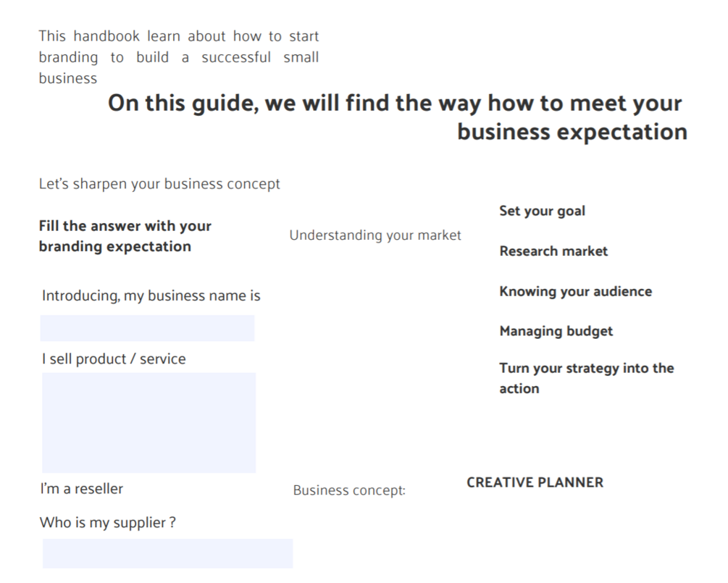Choose the 'Managing budget' item
Viewport: 728px width, 583px height.
coord(556,331)
